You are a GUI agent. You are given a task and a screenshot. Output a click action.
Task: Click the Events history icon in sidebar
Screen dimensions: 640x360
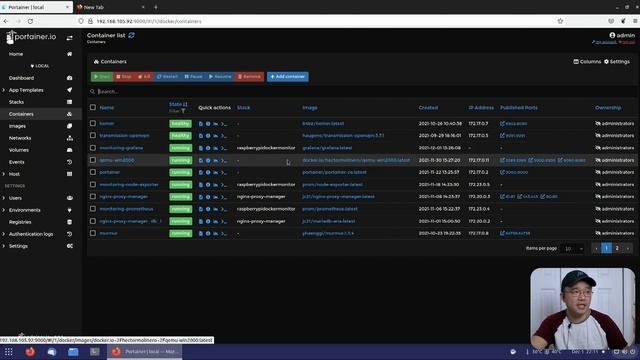pos(69,162)
